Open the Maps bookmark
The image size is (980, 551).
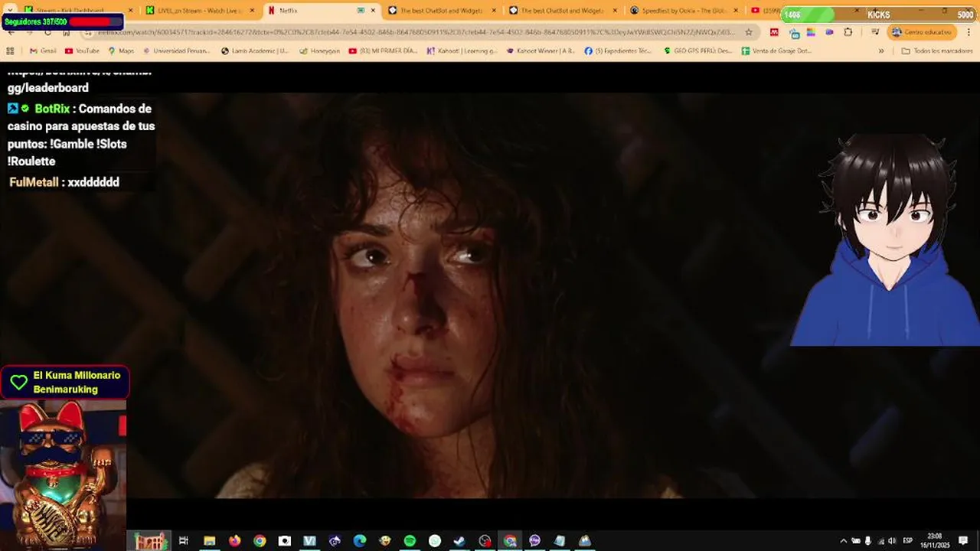[121, 51]
